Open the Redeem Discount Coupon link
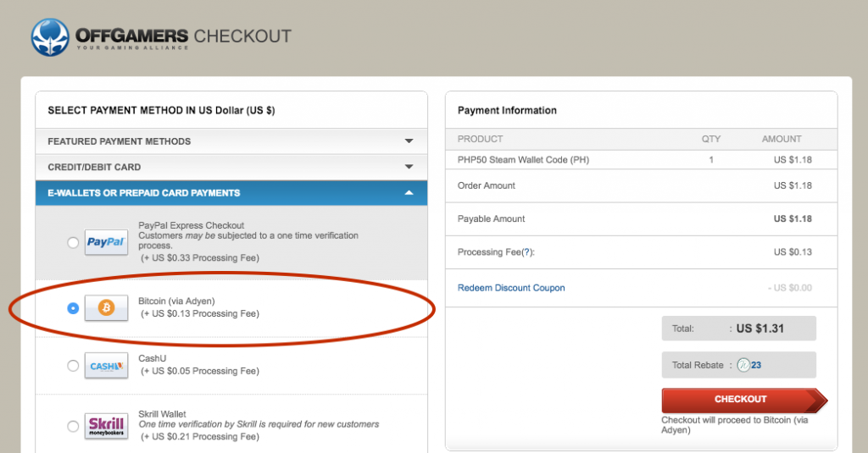The image size is (868, 453). (511, 288)
